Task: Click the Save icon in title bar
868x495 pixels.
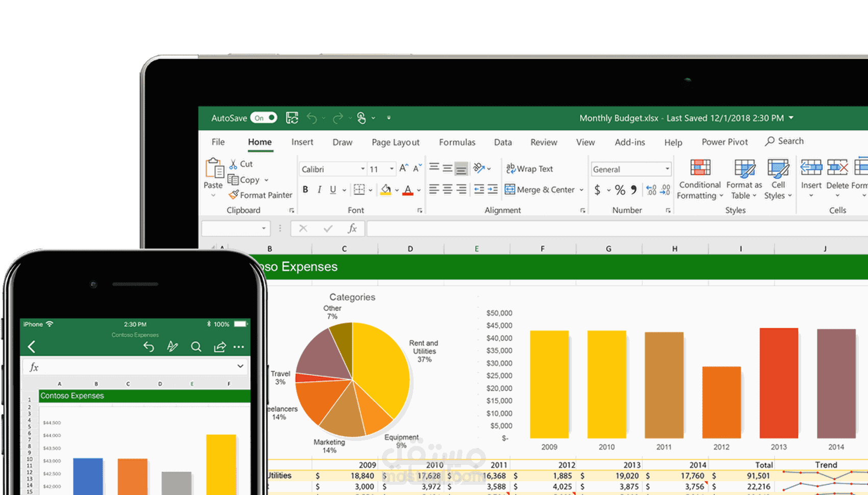Action: click(x=292, y=118)
